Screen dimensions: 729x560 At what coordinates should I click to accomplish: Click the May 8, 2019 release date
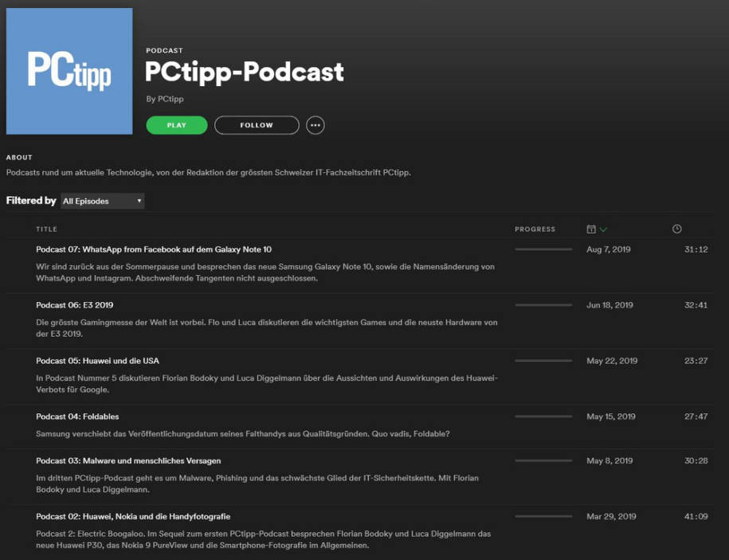[609, 461]
